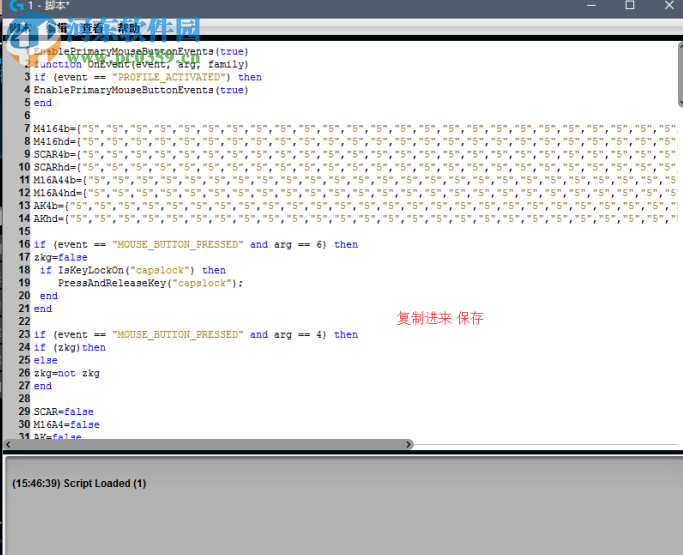Click the M16A4hd table on line 12

point(355,193)
